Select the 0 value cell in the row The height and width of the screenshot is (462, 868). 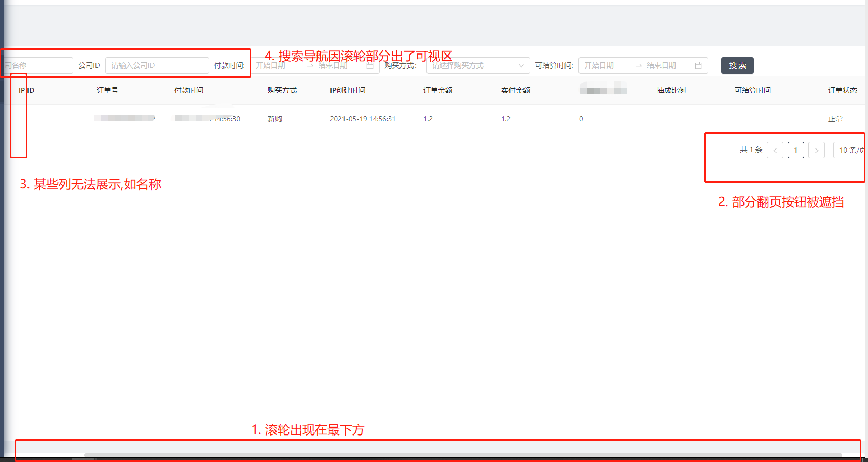pos(581,119)
